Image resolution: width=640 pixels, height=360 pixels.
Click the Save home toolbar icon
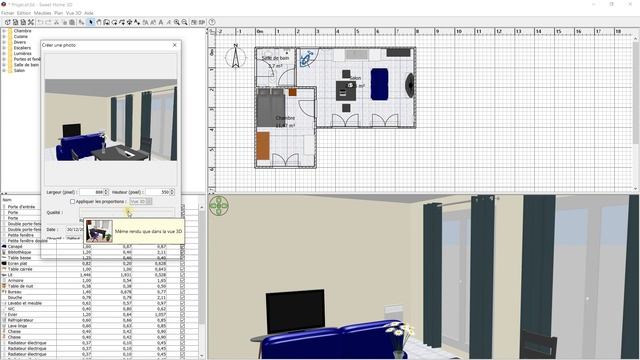tap(23, 22)
